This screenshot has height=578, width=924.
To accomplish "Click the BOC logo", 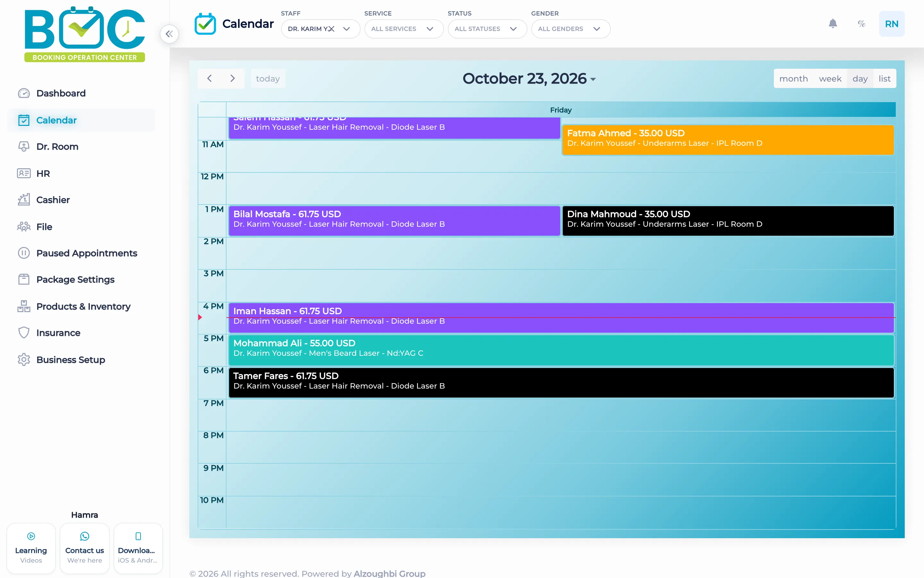I will (84, 34).
